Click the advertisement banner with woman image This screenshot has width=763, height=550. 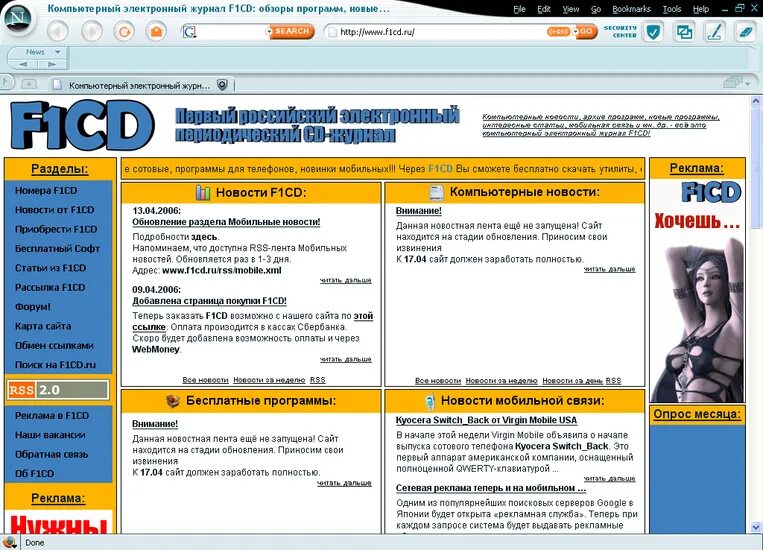click(x=697, y=291)
